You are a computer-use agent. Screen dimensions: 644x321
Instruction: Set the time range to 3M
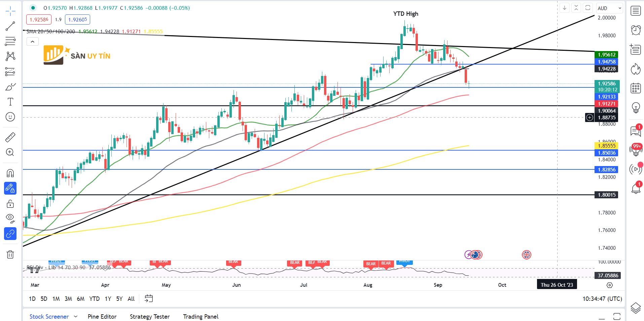click(68, 299)
